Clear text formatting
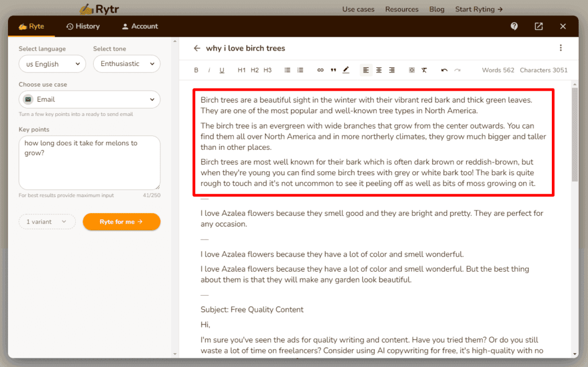The width and height of the screenshot is (588, 367). coord(424,70)
